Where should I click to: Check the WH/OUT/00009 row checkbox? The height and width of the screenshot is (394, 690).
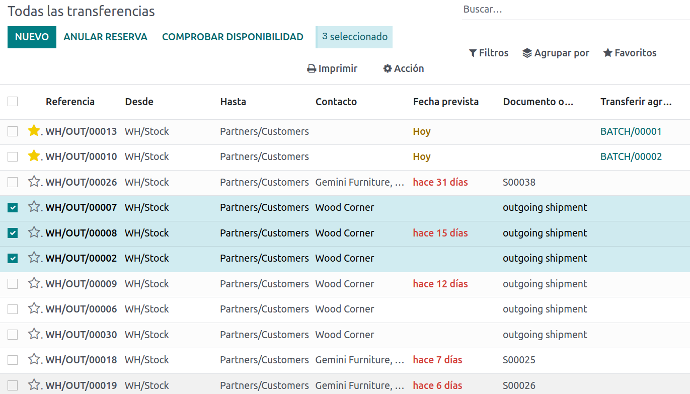click(x=13, y=284)
